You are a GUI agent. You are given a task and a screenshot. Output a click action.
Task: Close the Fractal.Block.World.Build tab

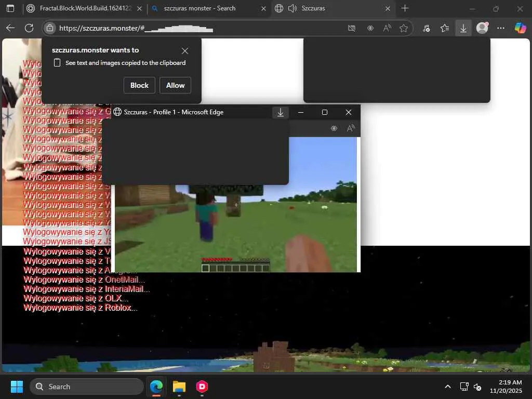pos(139,8)
